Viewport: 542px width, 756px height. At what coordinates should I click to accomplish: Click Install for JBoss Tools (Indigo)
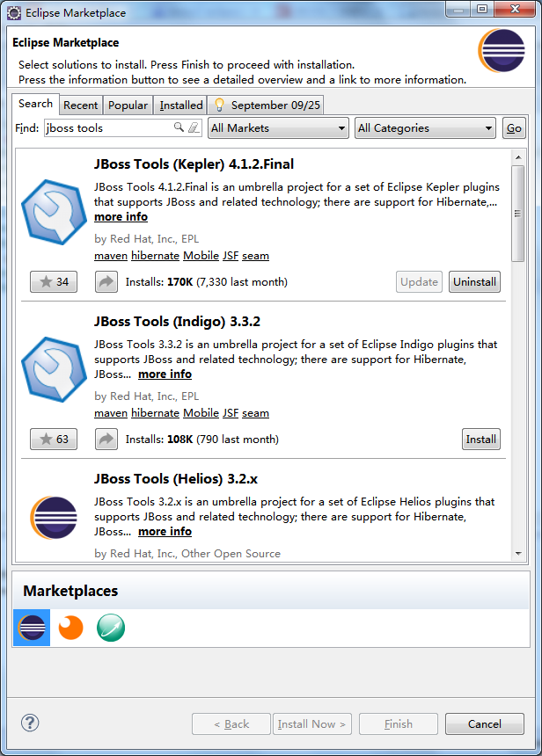(x=481, y=439)
